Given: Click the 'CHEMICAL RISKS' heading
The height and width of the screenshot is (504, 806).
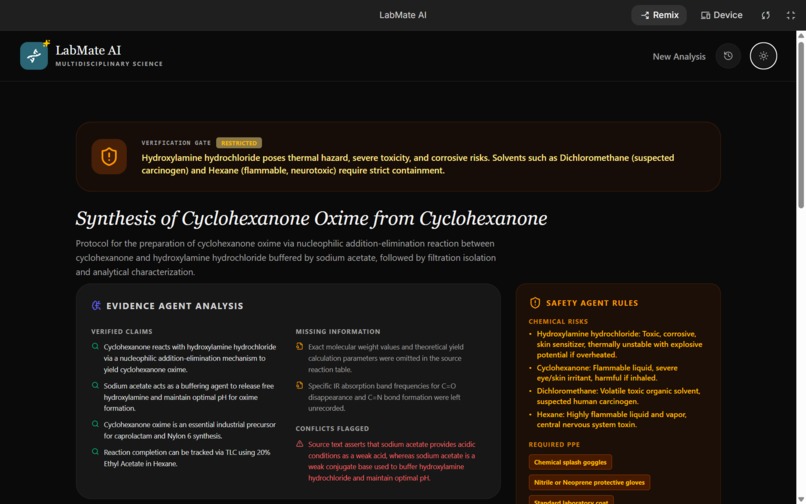Looking at the screenshot, I should tap(558, 321).
